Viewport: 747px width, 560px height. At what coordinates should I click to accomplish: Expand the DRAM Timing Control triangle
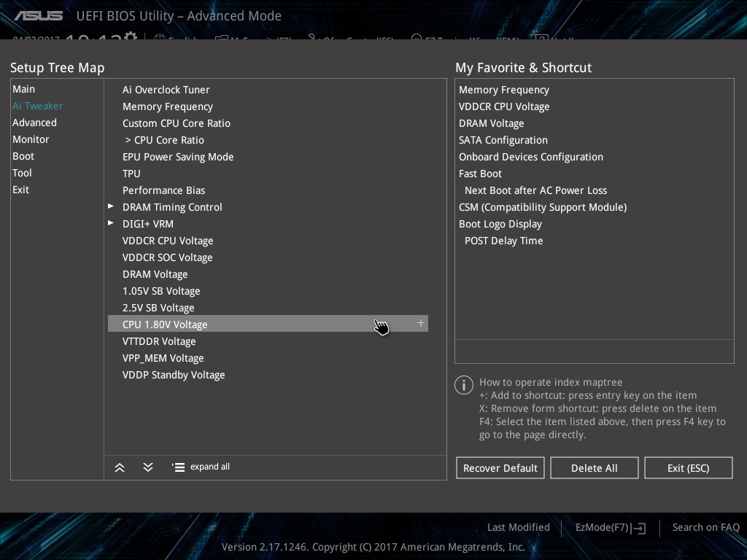pyautogui.click(x=111, y=206)
